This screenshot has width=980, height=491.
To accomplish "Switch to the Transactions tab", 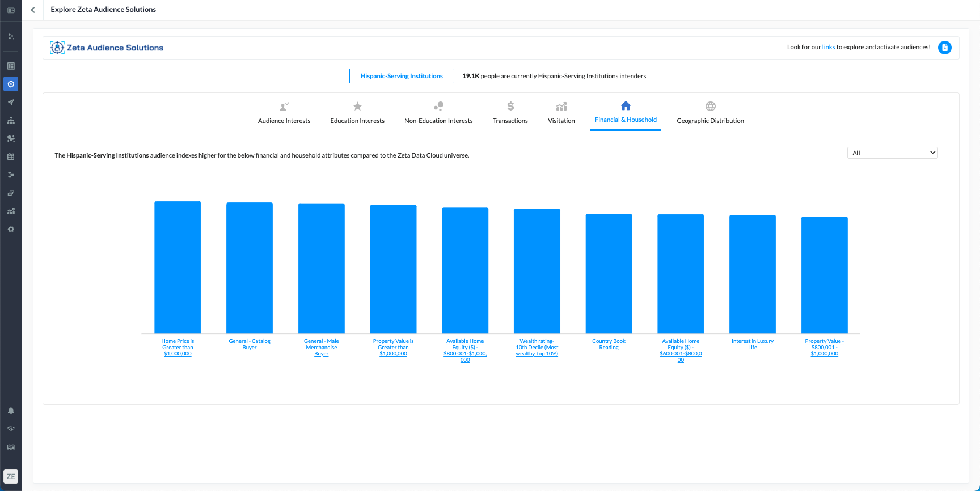I will (510, 113).
